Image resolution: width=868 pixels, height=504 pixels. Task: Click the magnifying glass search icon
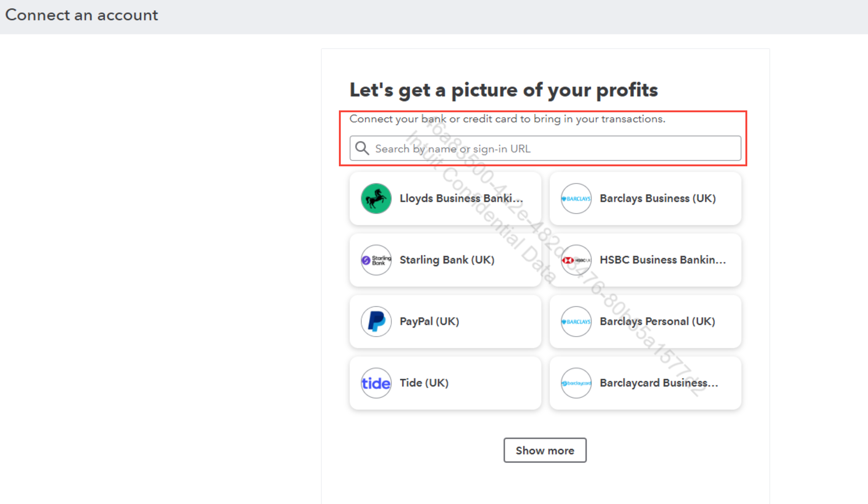coord(362,148)
